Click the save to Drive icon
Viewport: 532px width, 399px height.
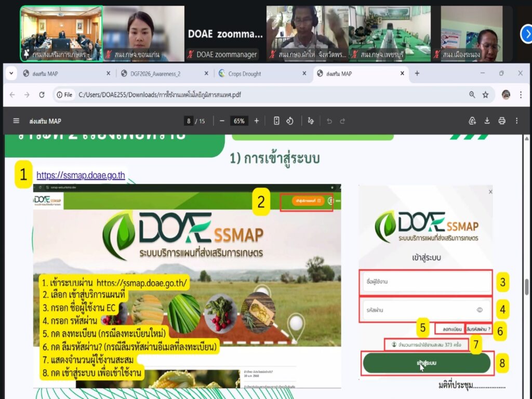tap(472, 121)
